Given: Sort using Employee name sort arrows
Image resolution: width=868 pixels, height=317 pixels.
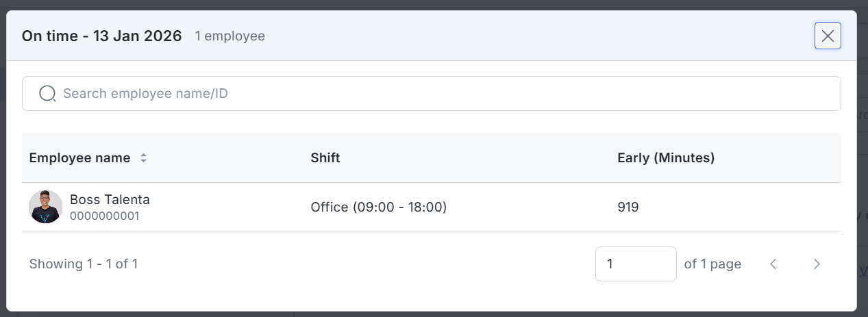Looking at the screenshot, I should (x=143, y=158).
